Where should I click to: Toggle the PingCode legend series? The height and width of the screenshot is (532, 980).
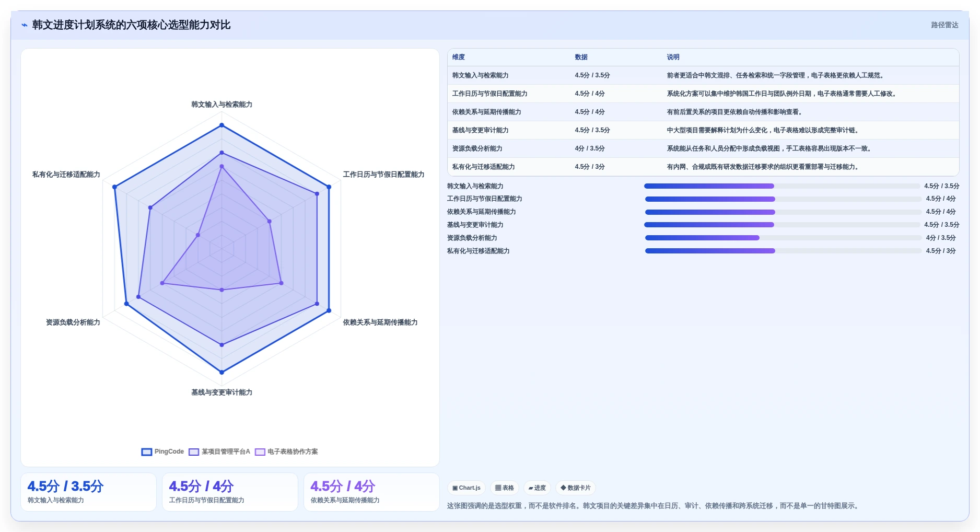[x=162, y=452]
